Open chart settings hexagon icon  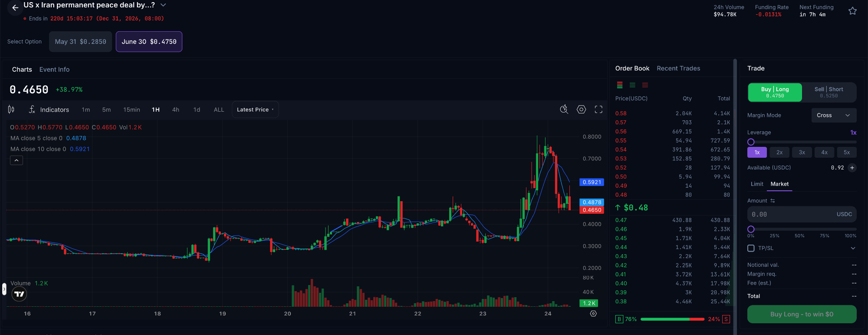coord(581,109)
